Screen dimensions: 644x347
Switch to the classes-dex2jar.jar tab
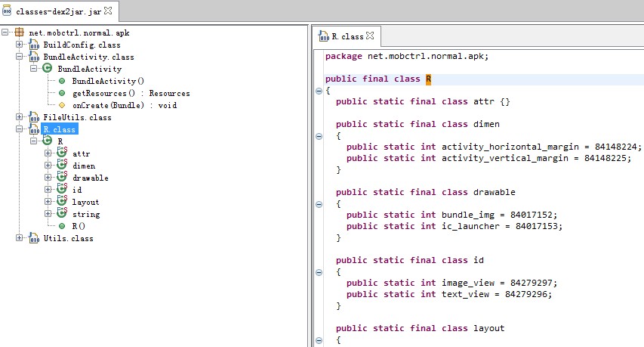tap(58, 11)
